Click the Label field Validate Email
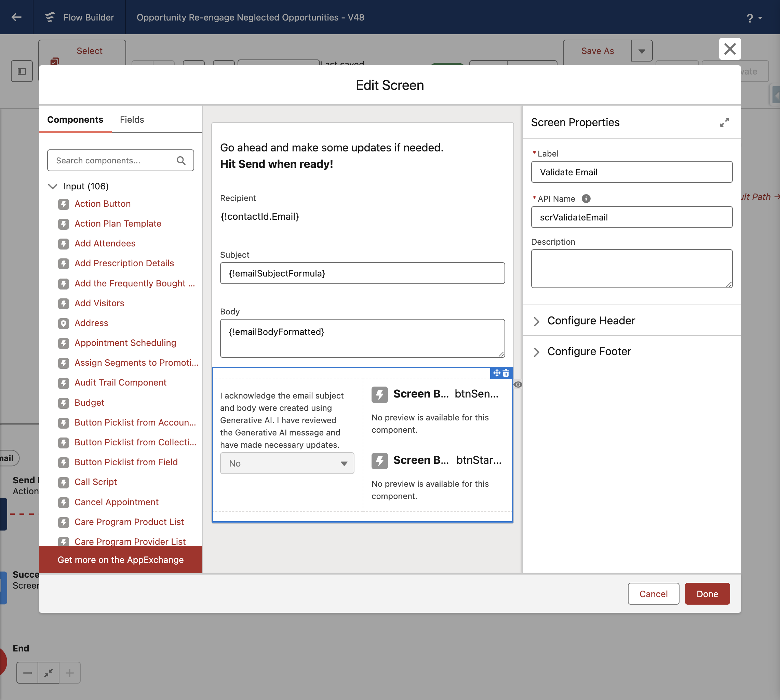 tap(632, 172)
